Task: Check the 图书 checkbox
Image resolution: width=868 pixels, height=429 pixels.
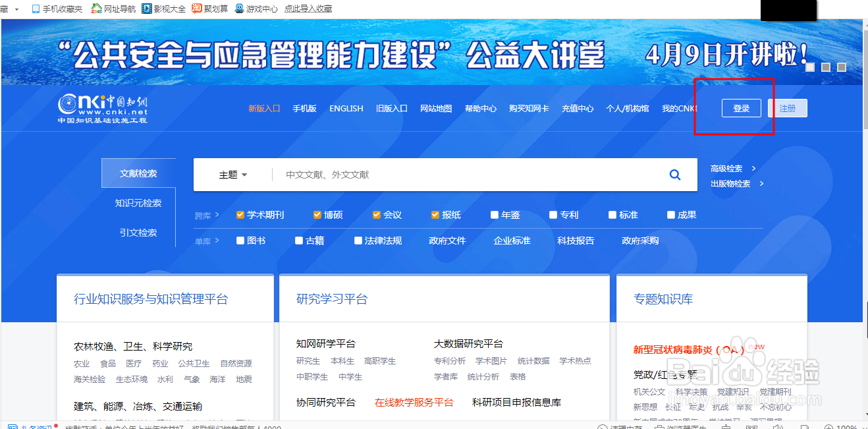Action: coord(240,241)
